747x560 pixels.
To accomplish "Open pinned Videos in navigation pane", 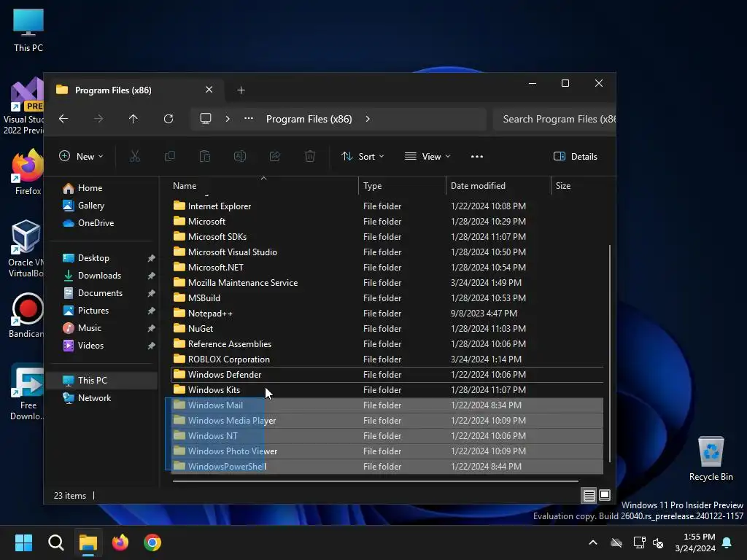I will [x=102, y=345].
